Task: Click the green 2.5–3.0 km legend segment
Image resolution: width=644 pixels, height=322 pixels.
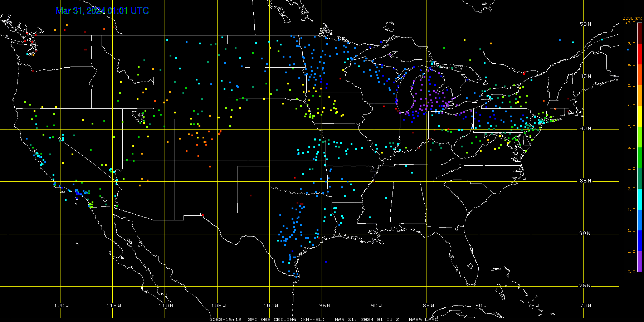Action: pyautogui.click(x=640, y=158)
